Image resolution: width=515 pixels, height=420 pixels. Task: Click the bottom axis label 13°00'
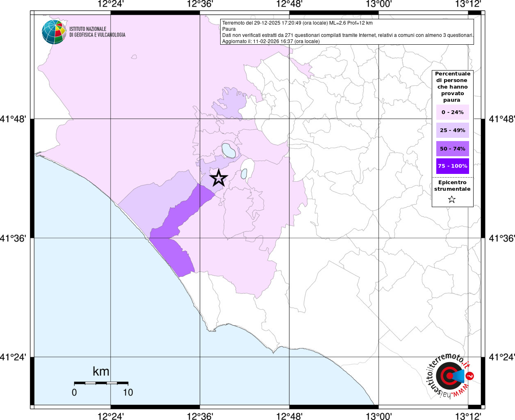click(378, 416)
